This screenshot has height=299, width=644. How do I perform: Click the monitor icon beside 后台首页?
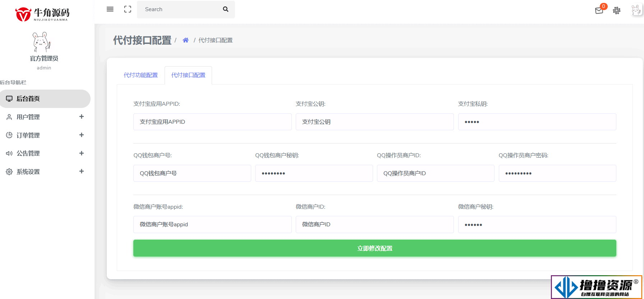(x=9, y=99)
